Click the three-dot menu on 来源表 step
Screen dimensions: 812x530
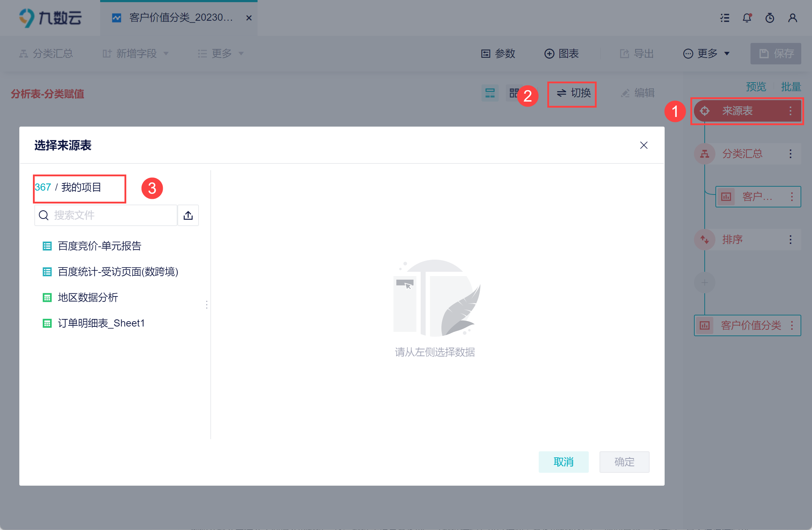(790, 111)
